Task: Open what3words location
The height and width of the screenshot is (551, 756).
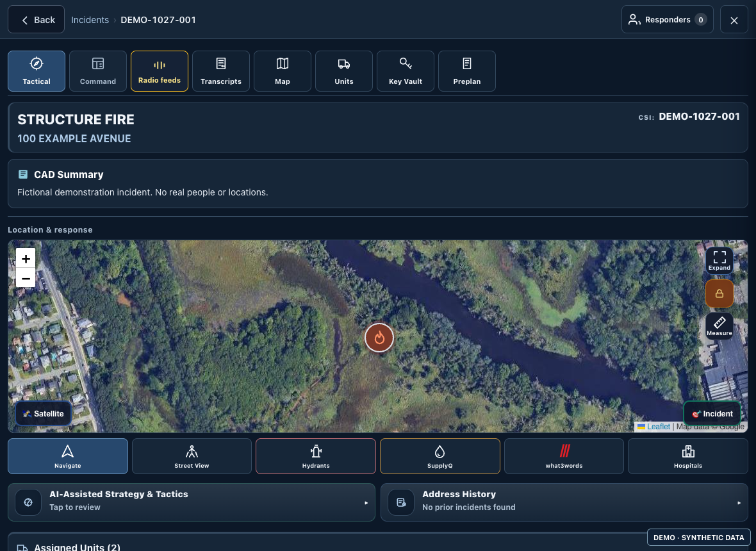Action: tap(564, 456)
